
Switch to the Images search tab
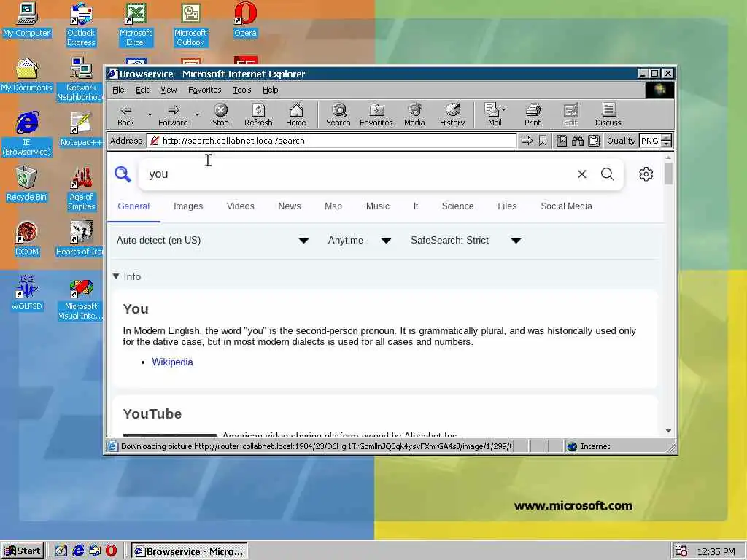click(x=188, y=206)
